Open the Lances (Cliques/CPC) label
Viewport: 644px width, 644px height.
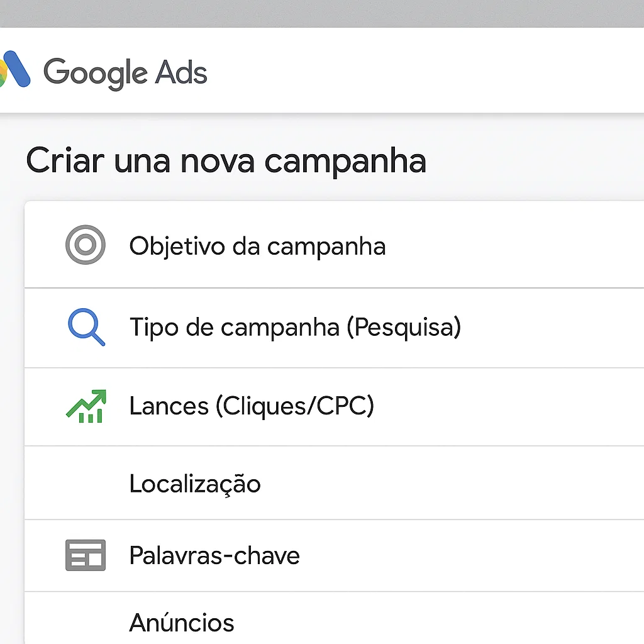(252, 406)
